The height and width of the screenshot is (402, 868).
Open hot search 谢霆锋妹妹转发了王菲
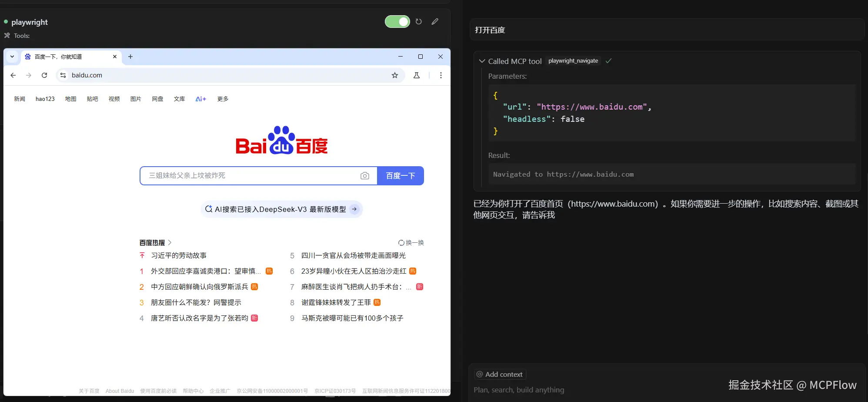[336, 302]
